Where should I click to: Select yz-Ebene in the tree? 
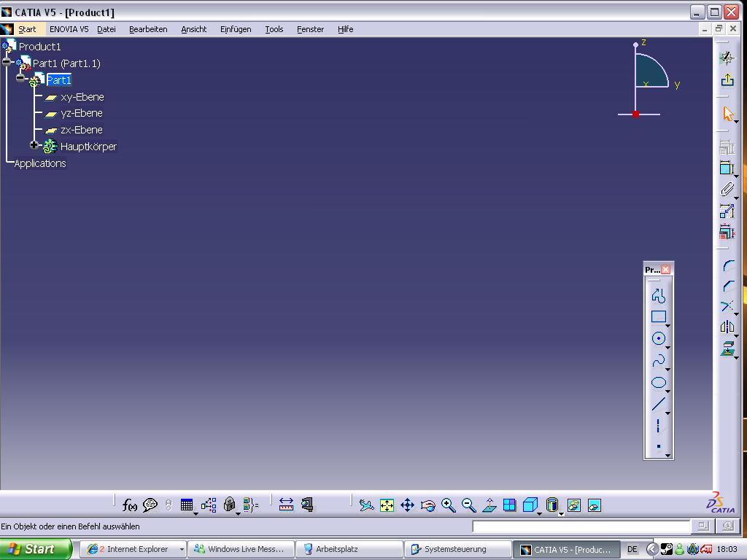[x=82, y=113]
